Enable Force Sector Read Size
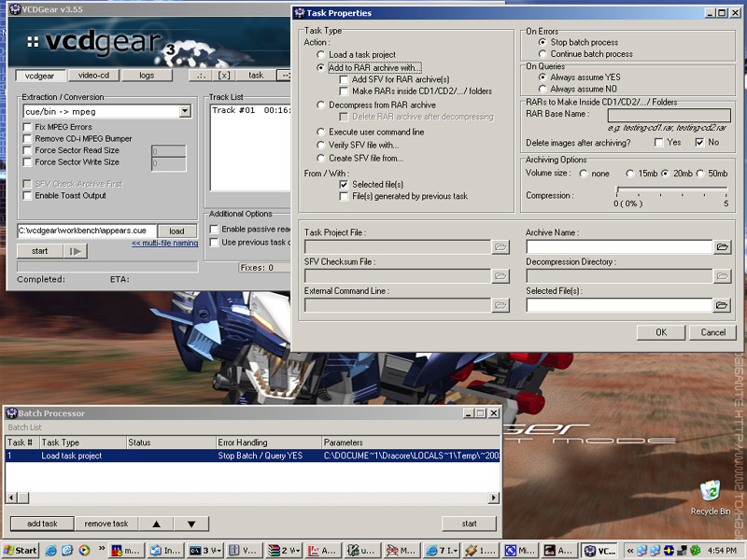This screenshot has height=560, width=747. point(27,150)
